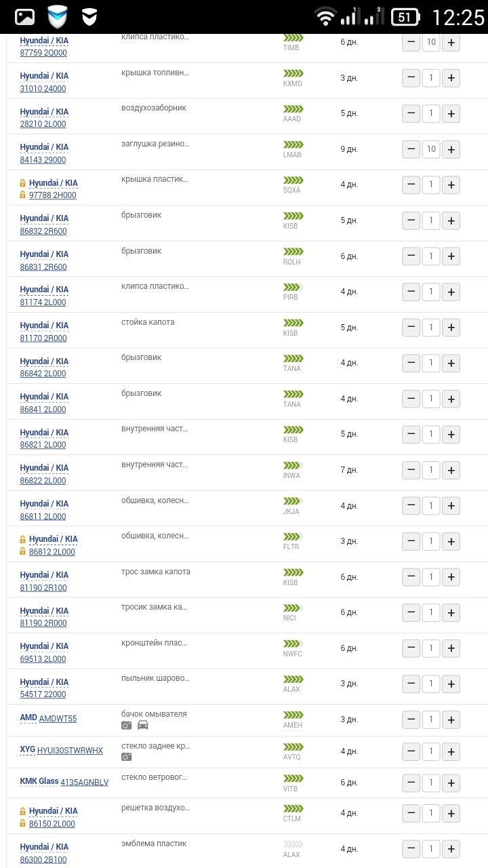This screenshot has height=868, width=488.
Task: Open the KMK Glass 4135AGNBLV link
Action: (x=84, y=782)
